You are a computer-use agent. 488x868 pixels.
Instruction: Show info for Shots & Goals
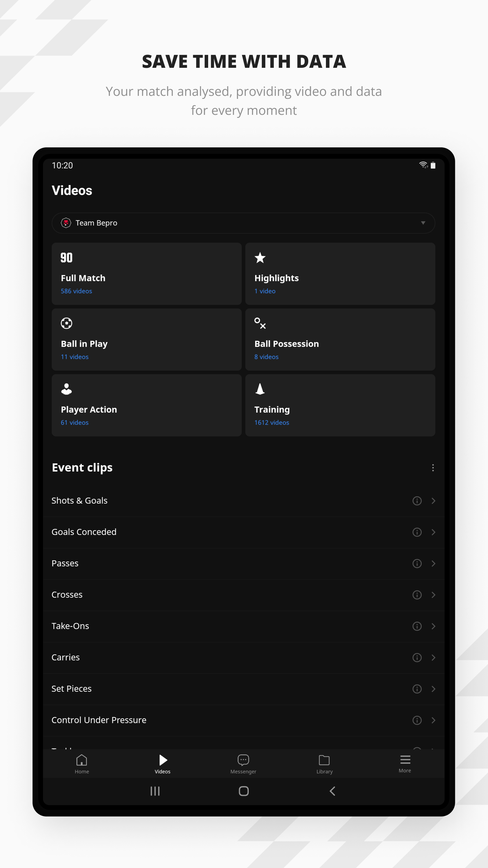[x=417, y=501]
